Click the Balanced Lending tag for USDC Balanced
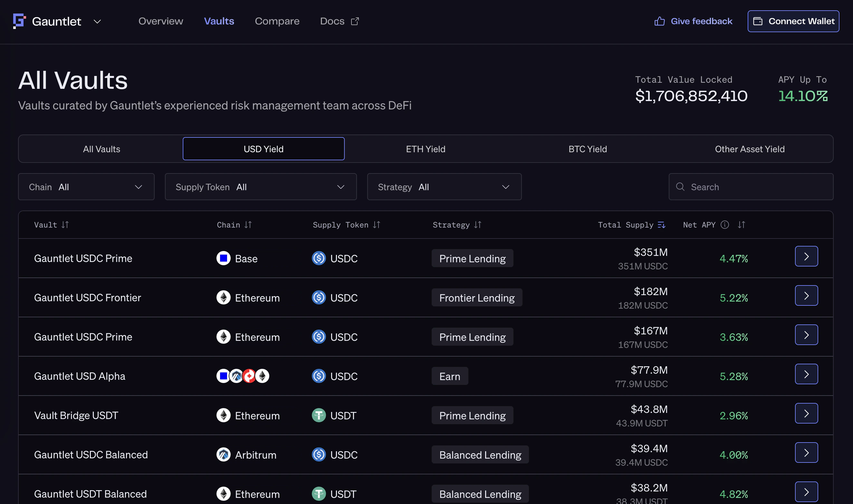Screen dimensions: 853x504 480,454
